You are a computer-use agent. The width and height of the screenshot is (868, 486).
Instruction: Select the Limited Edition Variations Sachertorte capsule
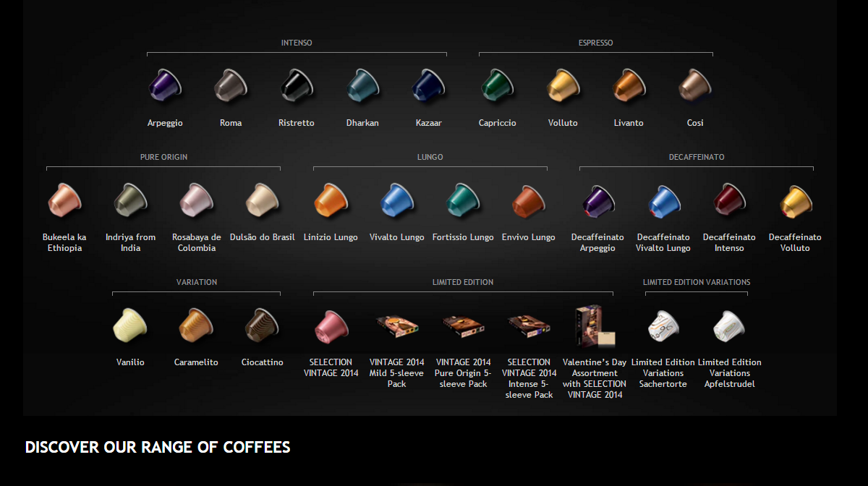tap(663, 326)
